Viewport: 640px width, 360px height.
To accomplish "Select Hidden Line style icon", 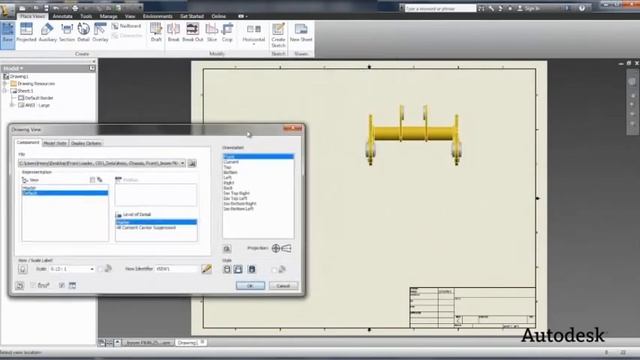I will (227, 269).
